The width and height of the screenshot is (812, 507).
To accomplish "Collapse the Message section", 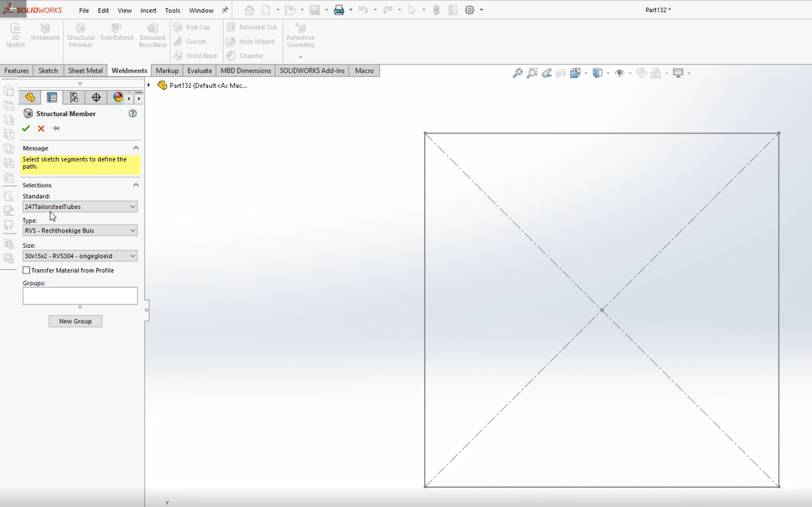I will coord(136,148).
